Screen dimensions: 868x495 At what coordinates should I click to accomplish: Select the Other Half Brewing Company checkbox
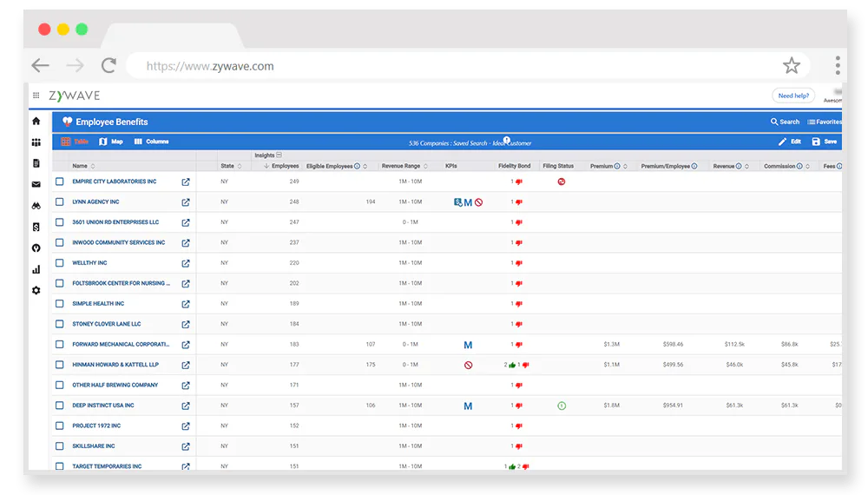60,385
